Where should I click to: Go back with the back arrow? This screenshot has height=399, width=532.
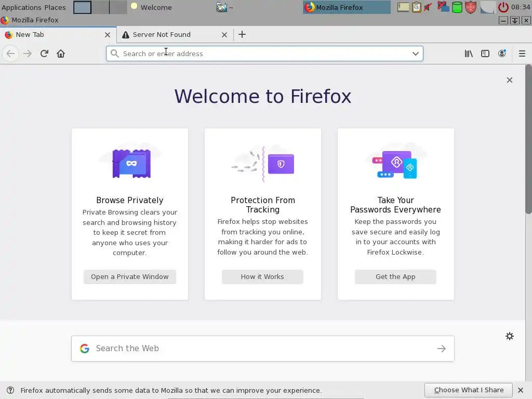(10, 54)
